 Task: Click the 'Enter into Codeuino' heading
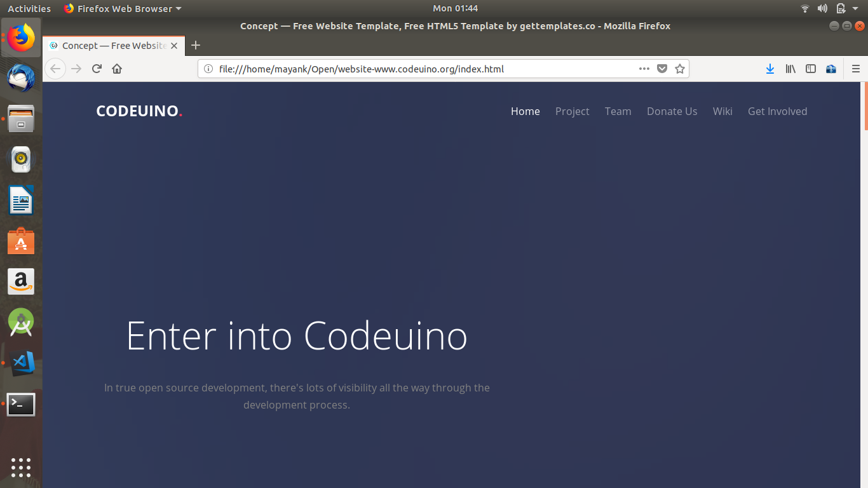(297, 335)
